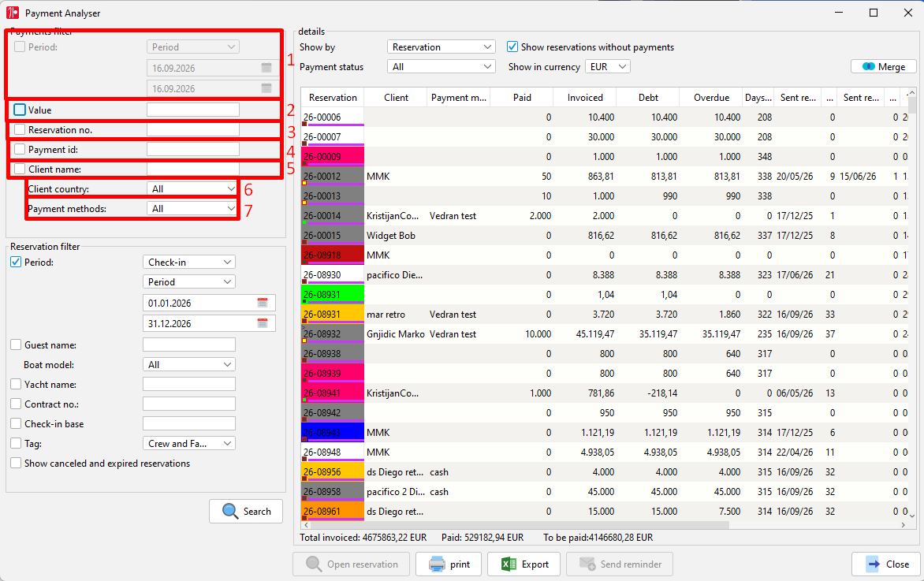Click the Excel icon on Export
This screenshot has height=581, width=924.
[x=509, y=564]
